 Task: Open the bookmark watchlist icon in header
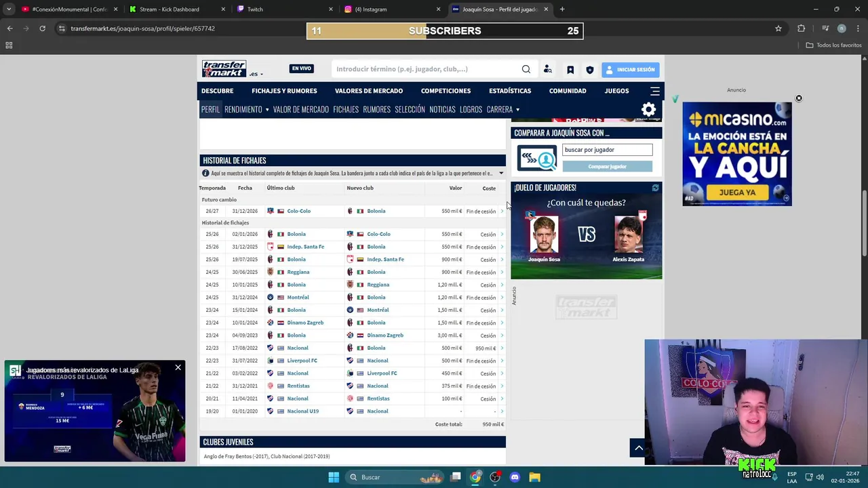[570, 70]
